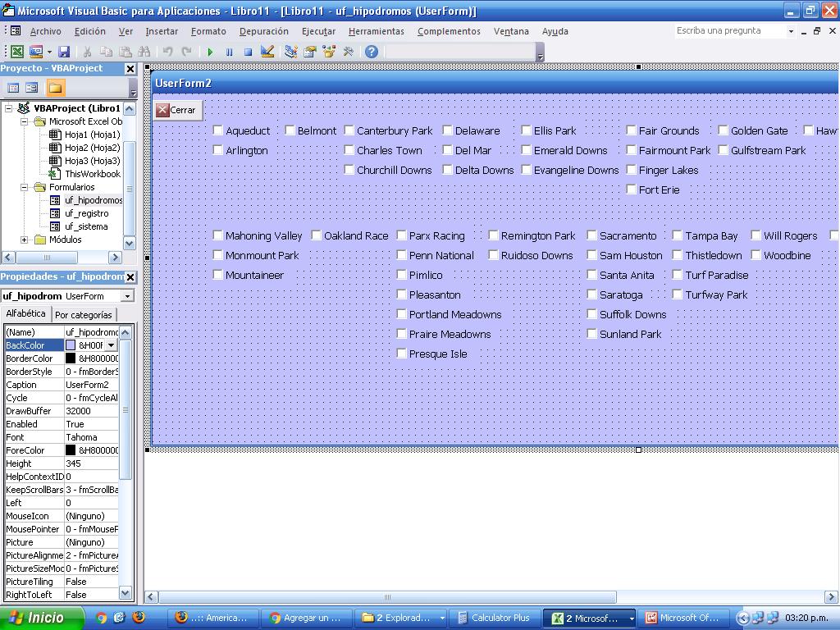The width and height of the screenshot is (840, 630).
Task: Open the Properties Window icon
Action: [309, 52]
